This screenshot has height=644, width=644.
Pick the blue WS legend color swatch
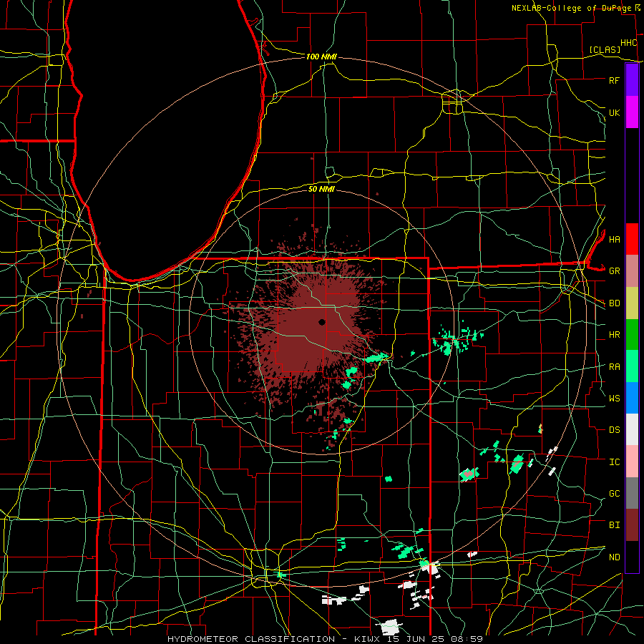tap(632, 398)
